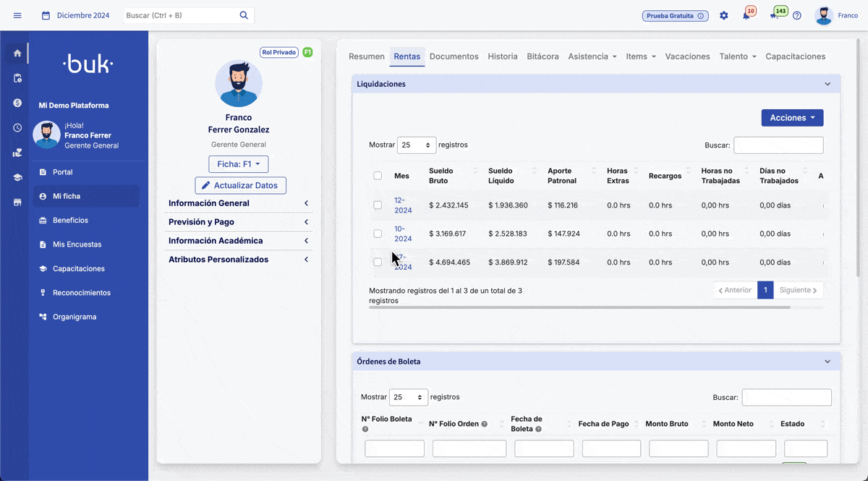Image resolution: width=868 pixels, height=481 pixels.
Task: Focus the top Buscar (Ctrl + B) field
Action: [x=180, y=15]
